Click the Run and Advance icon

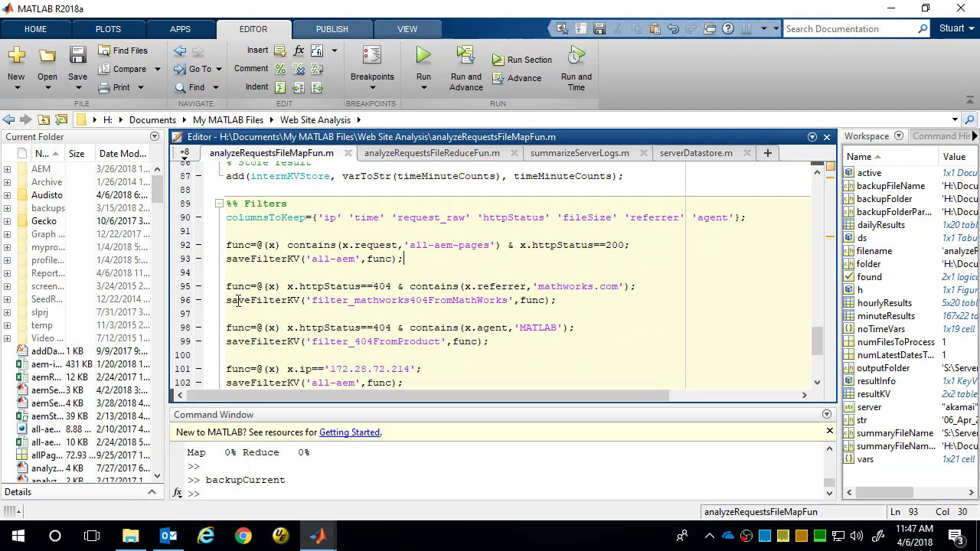tap(465, 56)
